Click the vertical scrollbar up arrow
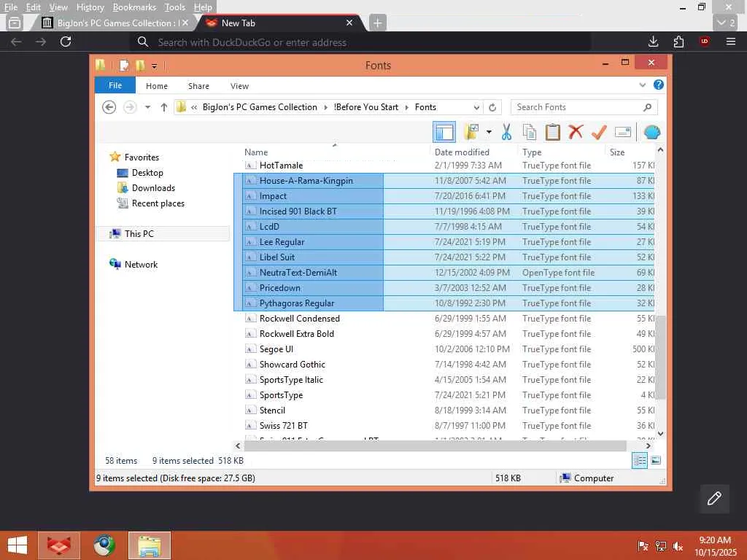The image size is (747, 560). pyautogui.click(x=660, y=150)
